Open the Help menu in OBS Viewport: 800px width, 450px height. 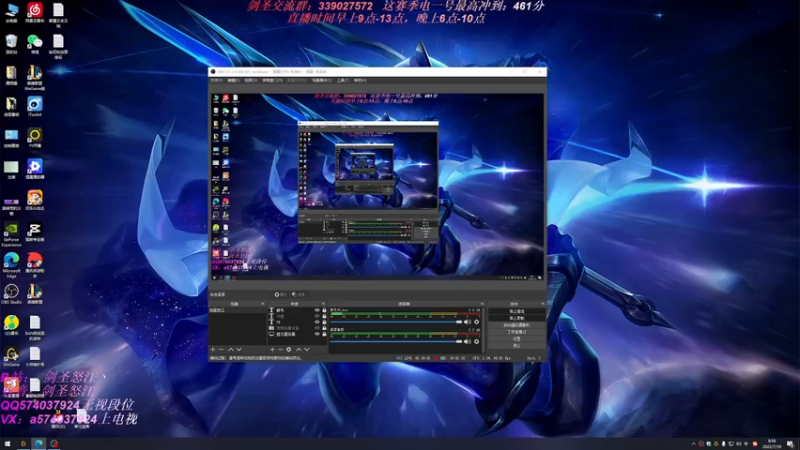click(x=360, y=80)
